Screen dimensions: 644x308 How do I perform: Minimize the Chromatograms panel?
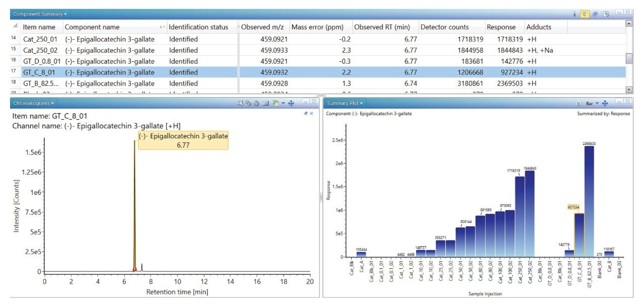(x=306, y=102)
